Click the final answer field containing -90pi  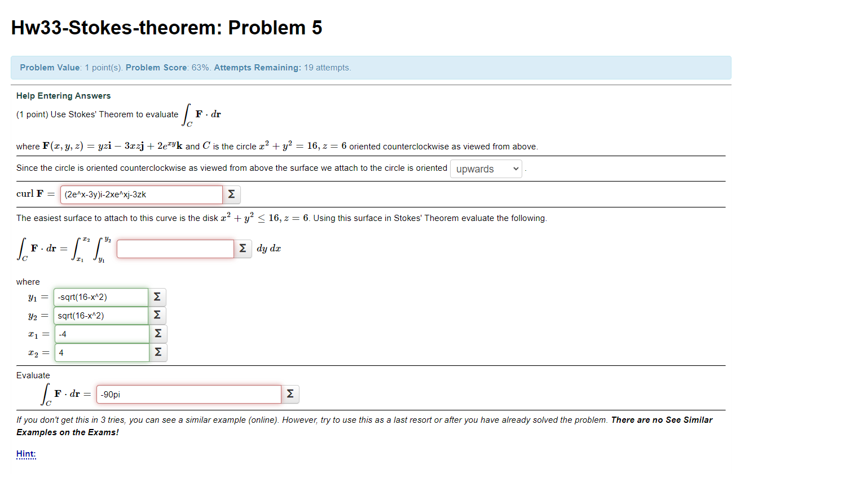[x=188, y=393]
